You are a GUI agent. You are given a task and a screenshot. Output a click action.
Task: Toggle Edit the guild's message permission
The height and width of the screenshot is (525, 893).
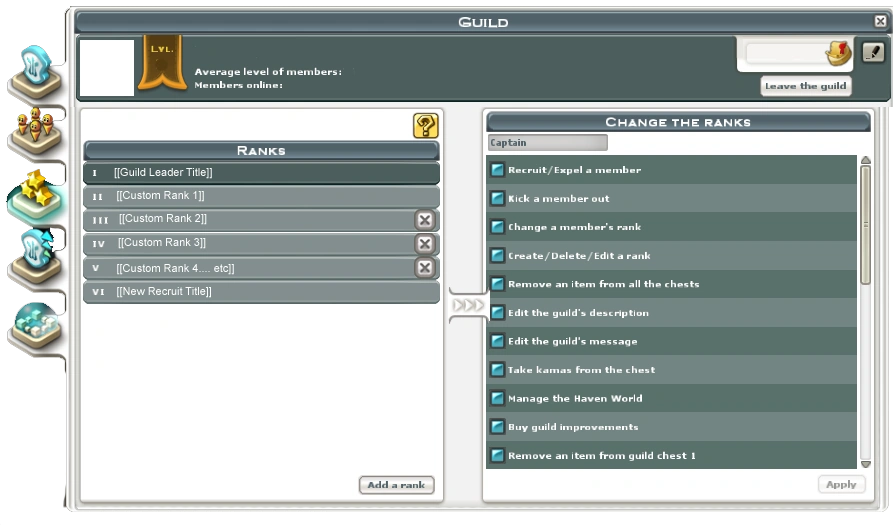[497, 341]
